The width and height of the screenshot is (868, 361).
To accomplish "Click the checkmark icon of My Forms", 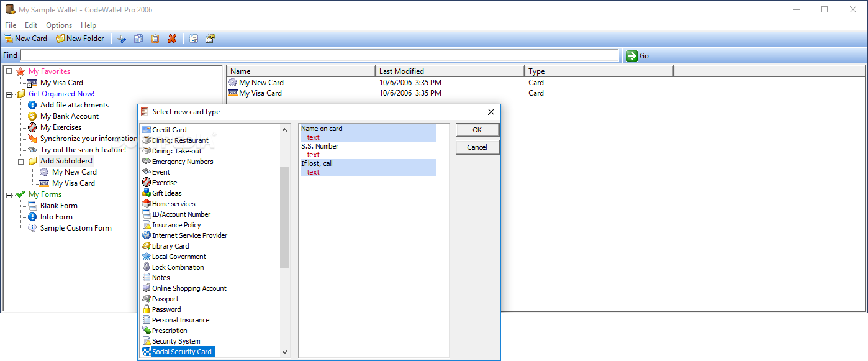I will [x=20, y=194].
